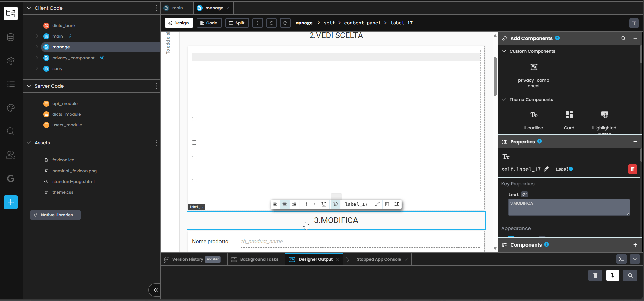Click the Native Libraries button

coord(55,215)
